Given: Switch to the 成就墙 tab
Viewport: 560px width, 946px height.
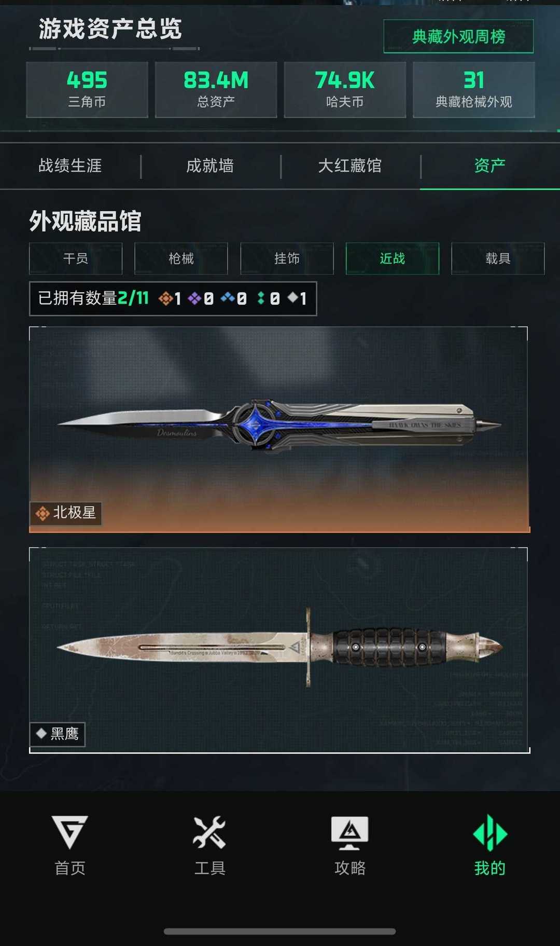Looking at the screenshot, I should (210, 166).
